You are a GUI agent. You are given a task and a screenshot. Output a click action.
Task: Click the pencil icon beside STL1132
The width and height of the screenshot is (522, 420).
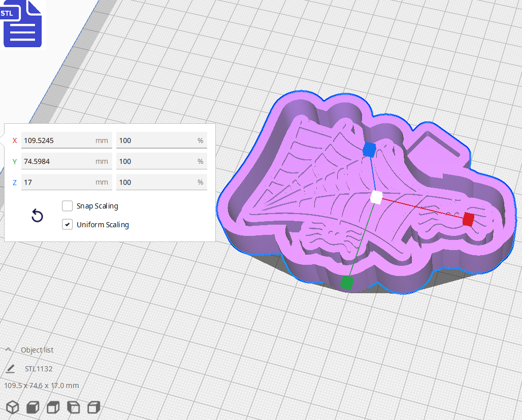pyautogui.click(x=10, y=369)
